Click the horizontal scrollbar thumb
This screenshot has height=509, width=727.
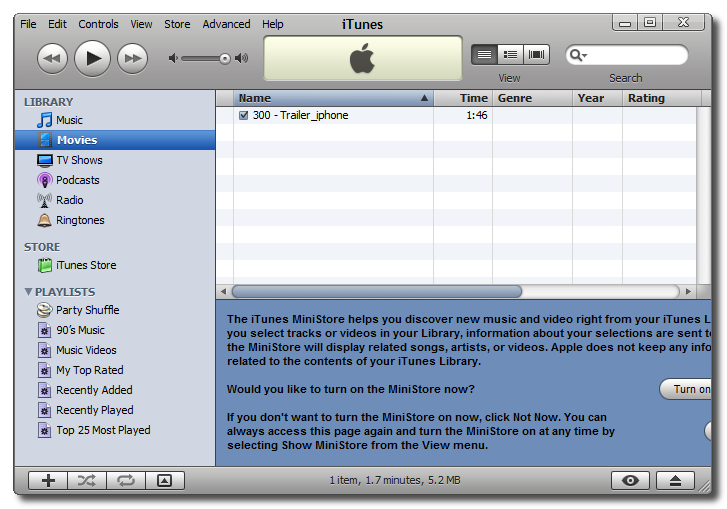click(x=377, y=292)
